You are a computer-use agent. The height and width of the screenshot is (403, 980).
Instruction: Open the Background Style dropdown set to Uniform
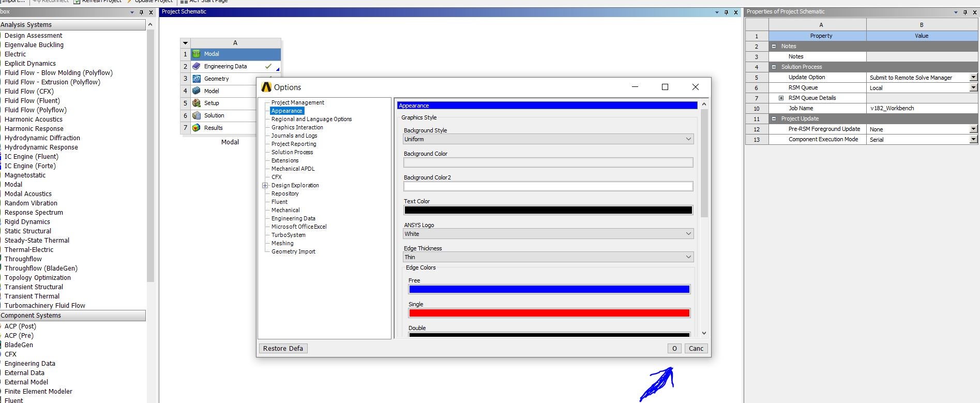coord(548,139)
